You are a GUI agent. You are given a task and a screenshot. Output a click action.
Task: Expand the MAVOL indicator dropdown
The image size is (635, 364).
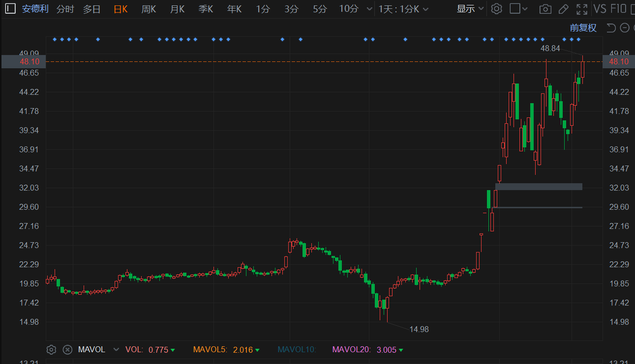click(116, 350)
